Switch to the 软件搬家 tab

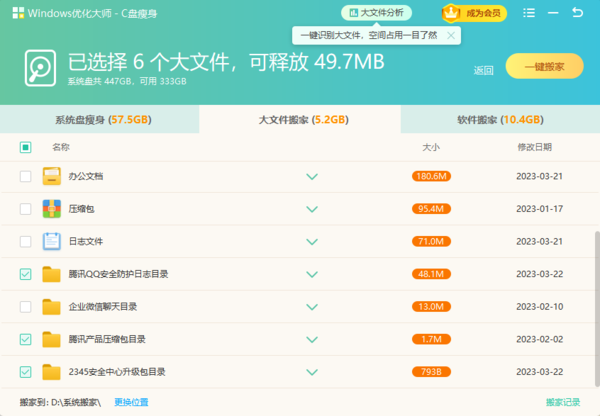tap(500, 119)
